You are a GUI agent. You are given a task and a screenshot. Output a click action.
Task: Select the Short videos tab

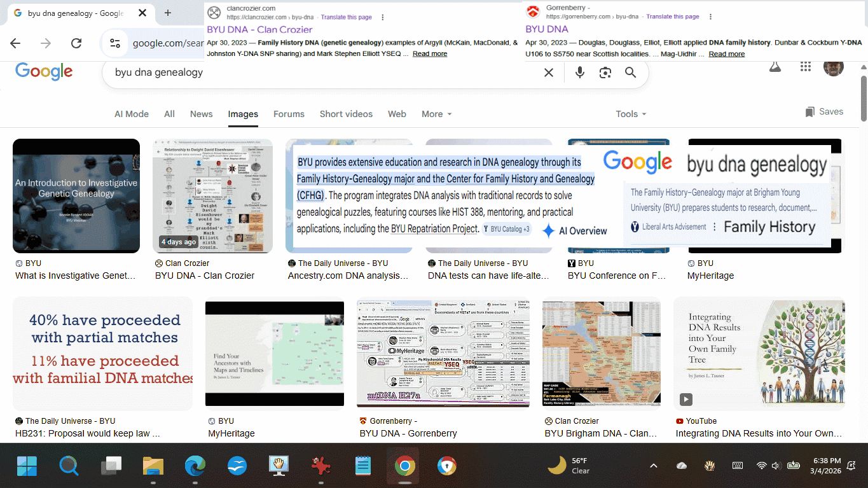pos(346,114)
